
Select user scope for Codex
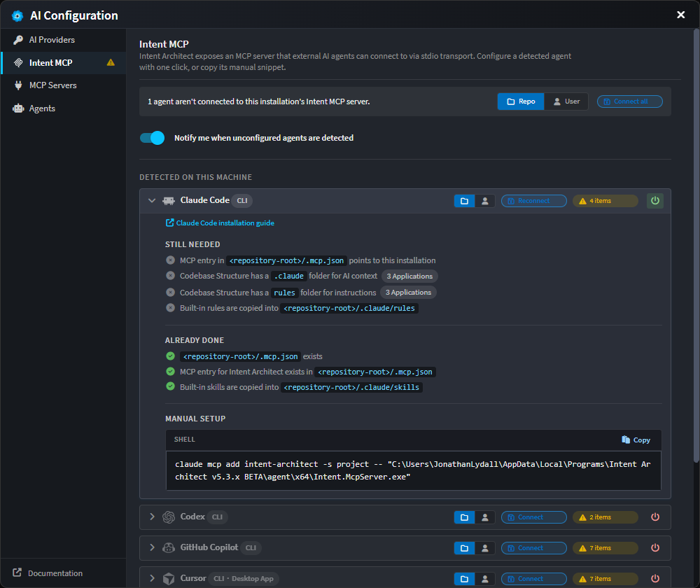click(x=485, y=517)
